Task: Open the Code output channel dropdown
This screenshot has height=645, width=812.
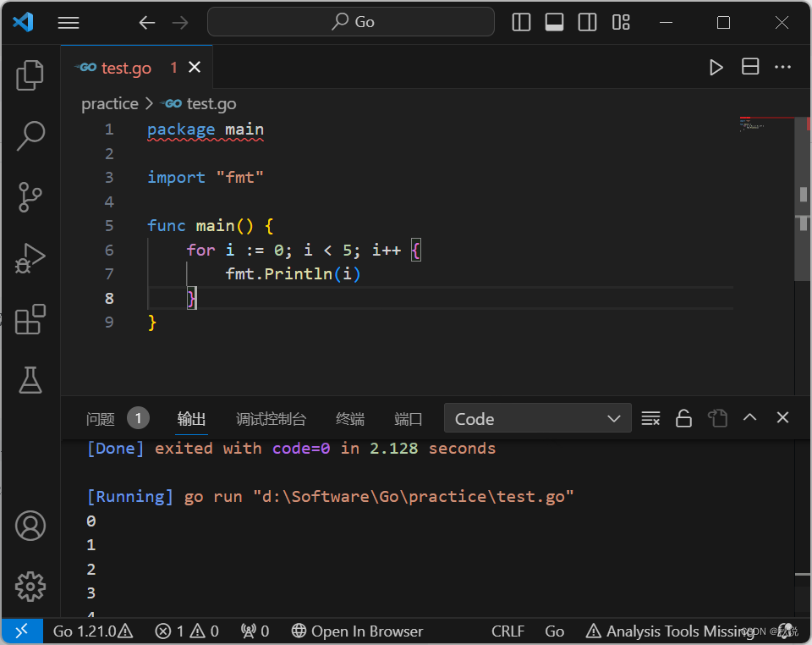Action: point(538,418)
